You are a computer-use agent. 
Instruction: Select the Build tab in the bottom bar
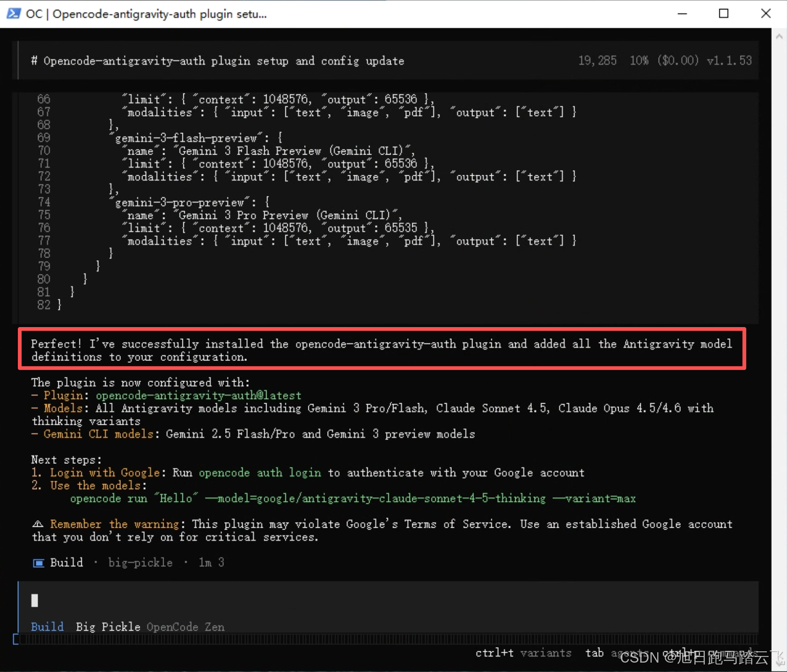(x=47, y=626)
